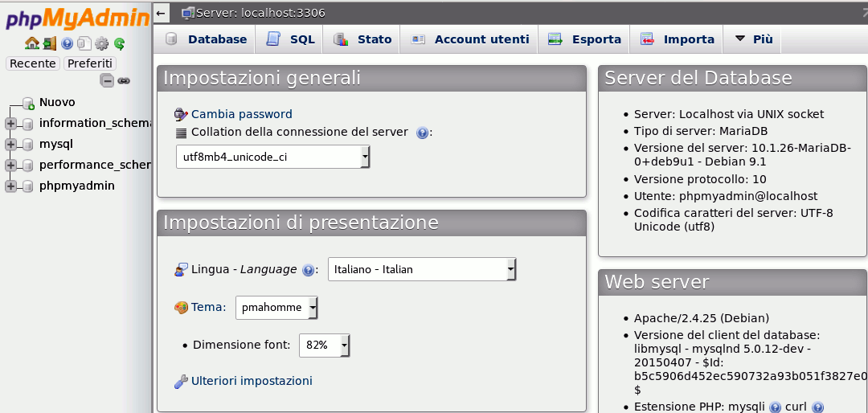Screen dimensions: 868x413
Task: Open help icon next to Collation label
Action: click(x=422, y=133)
